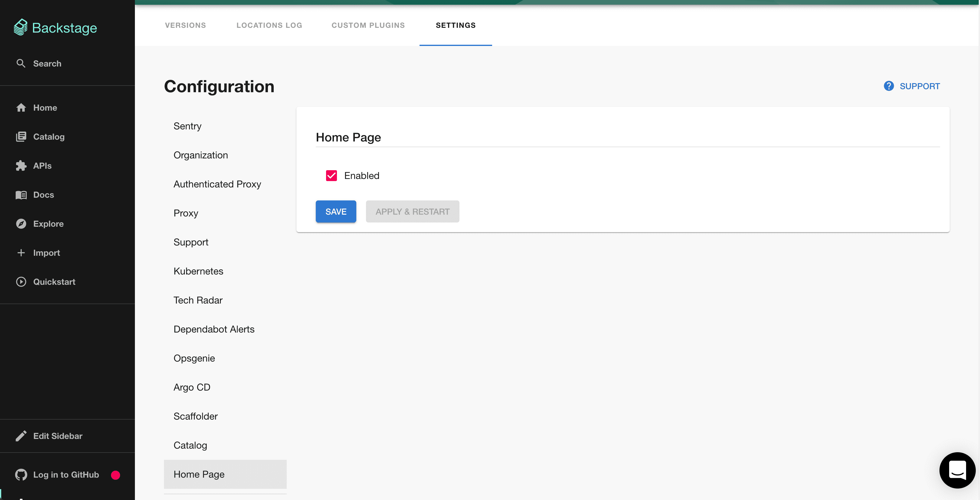The height and width of the screenshot is (500, 980).
Task: Select Home Page configuration item
Action: point(225,474)
